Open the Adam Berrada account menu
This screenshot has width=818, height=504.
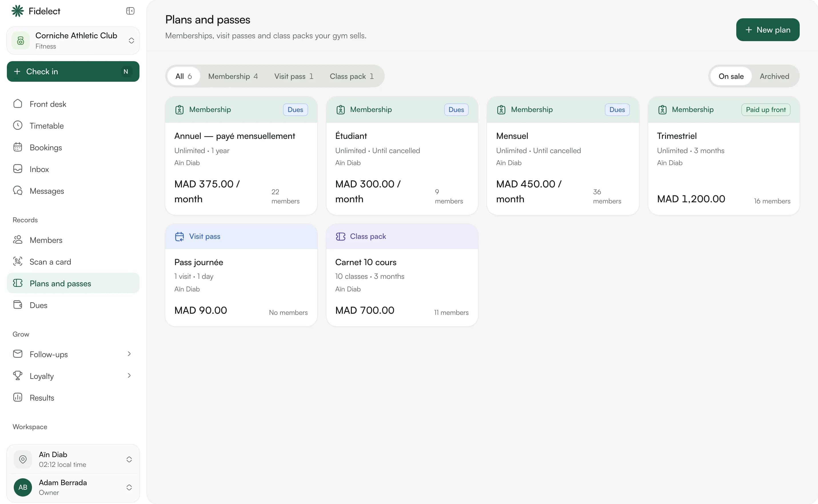(x=73, y=487)
